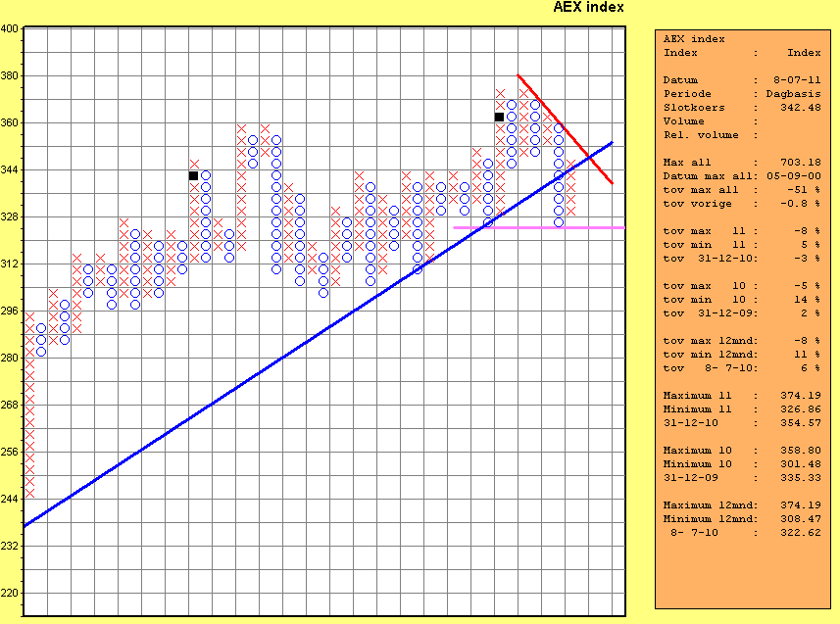Click the 400 label on the price axis
Screen dimensions: 840x624
click(x=10, y=28)
